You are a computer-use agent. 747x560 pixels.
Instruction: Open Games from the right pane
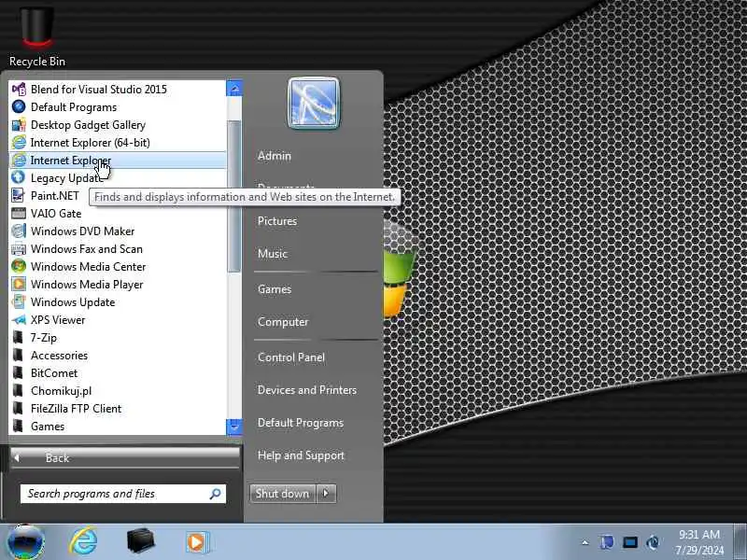click(x=275, y=289)
